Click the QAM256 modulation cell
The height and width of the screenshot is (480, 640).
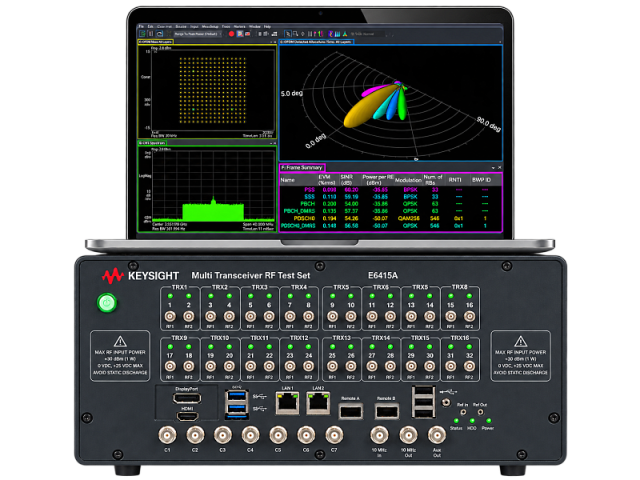point(409,218)
